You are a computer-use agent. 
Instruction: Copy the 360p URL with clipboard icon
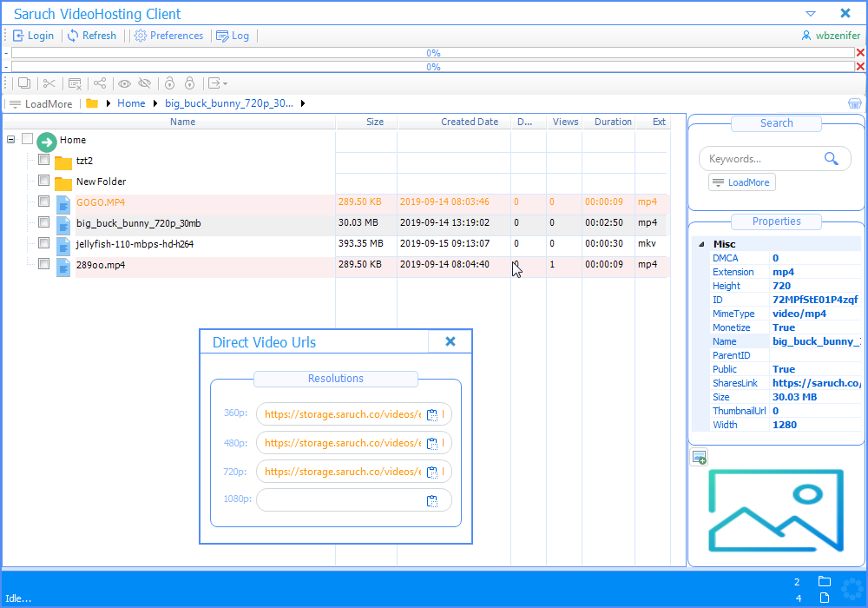tap(432, 414)
